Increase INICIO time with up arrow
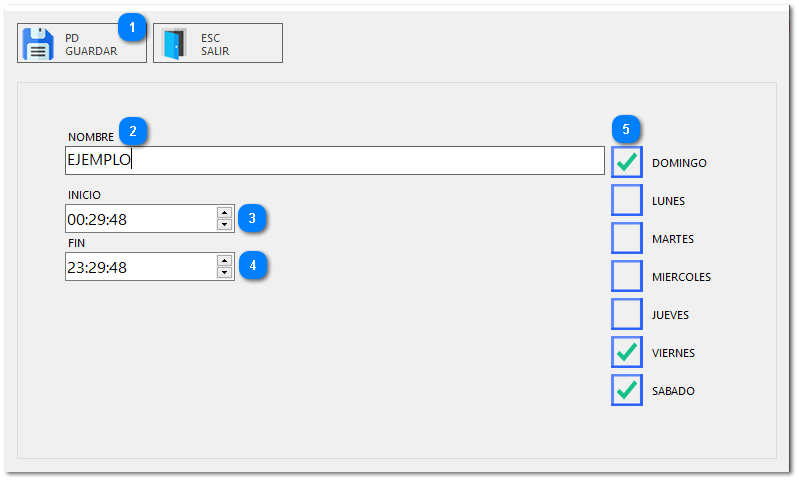Viewport: 799px width, 481px height. tap(224, 212)
